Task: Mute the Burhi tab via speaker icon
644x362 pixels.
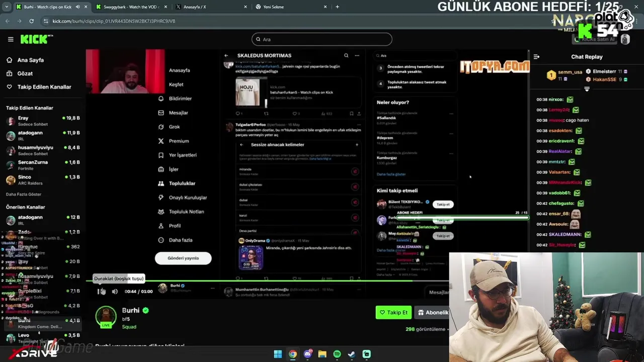Action: [x=77, y=7]
